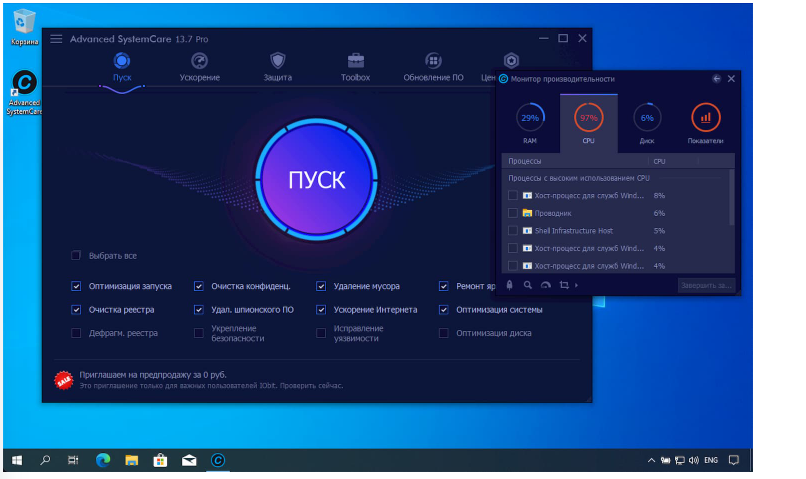Expand the small arrow next to the crop icon
Viewport: 806px width, 479px height.
click(576, 285)
